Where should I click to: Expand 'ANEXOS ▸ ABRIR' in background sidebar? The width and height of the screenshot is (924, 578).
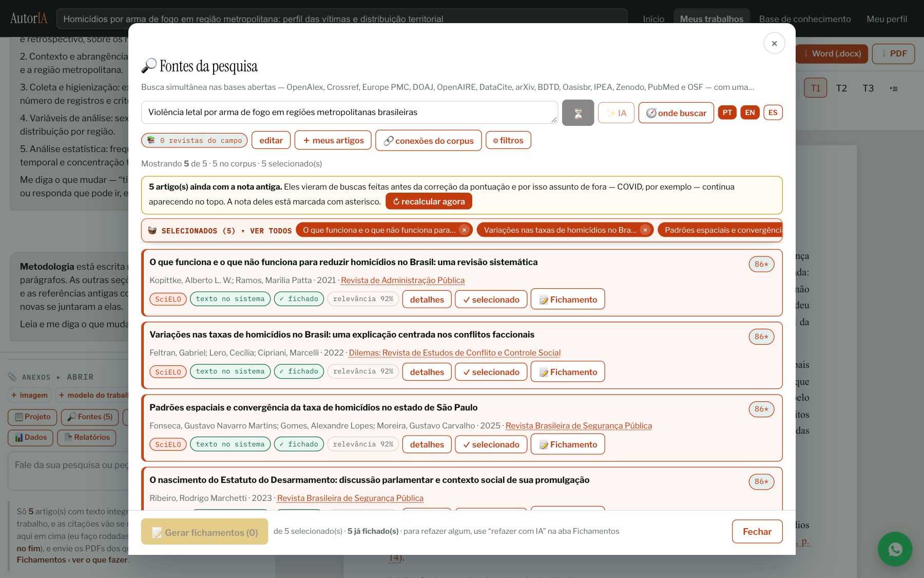(50, 377)
